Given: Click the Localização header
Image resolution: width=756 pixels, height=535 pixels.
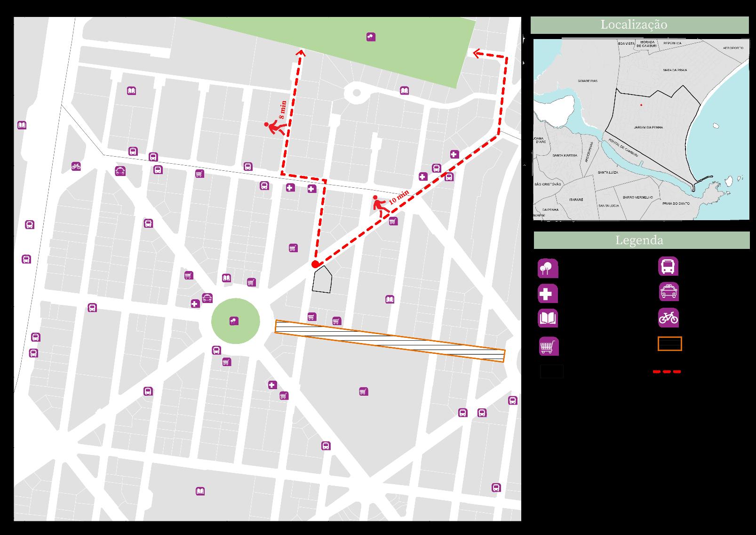Looking at the screenshot, I should coord(639,25).
